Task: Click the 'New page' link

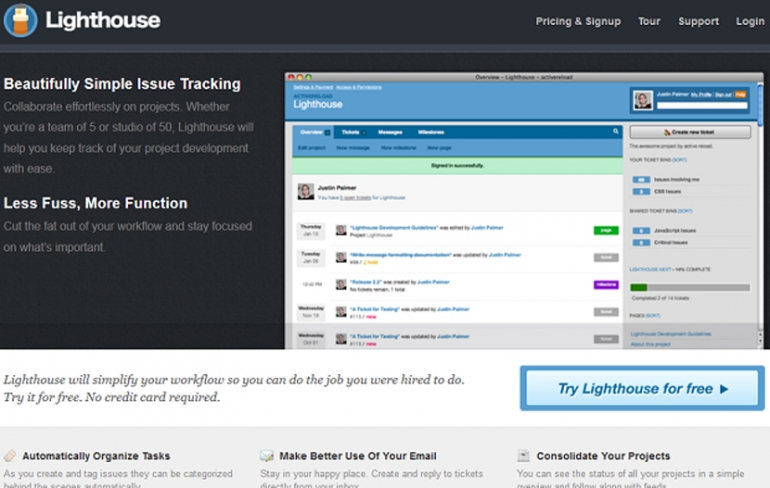Action: pos(439,148)
